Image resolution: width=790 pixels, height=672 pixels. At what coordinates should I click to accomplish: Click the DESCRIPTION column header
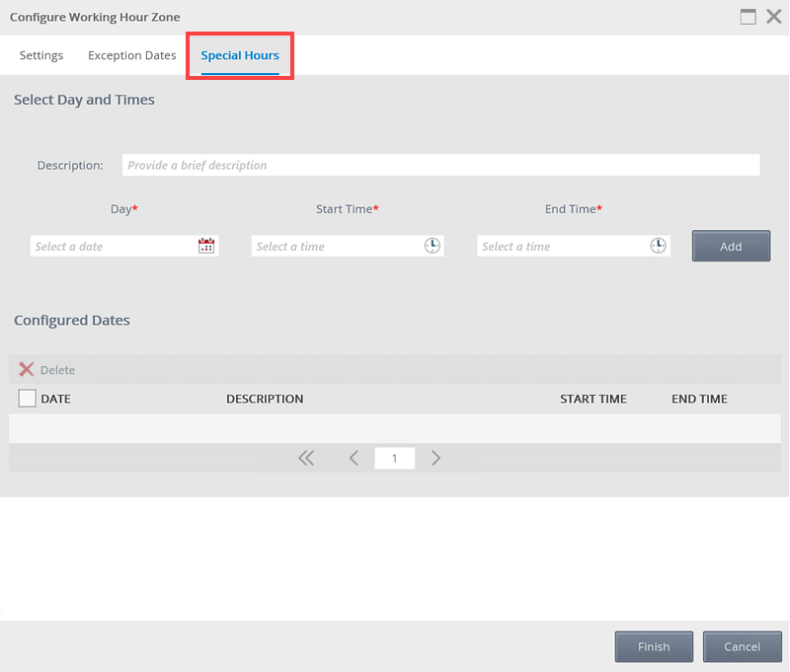pos(265,399)
